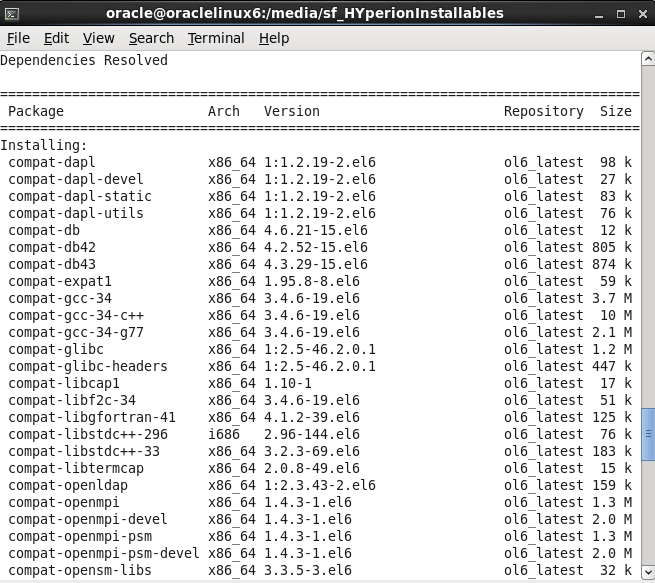Click the compat-libgfortran-41 package name
Viewport: 655px width, 583px height.
92,418
